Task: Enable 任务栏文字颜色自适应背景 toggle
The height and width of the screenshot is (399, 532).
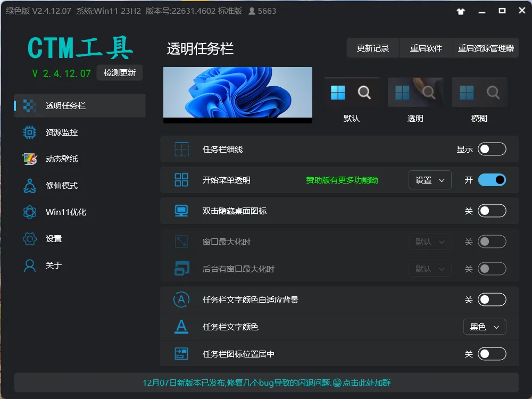Action: point(492,300)
